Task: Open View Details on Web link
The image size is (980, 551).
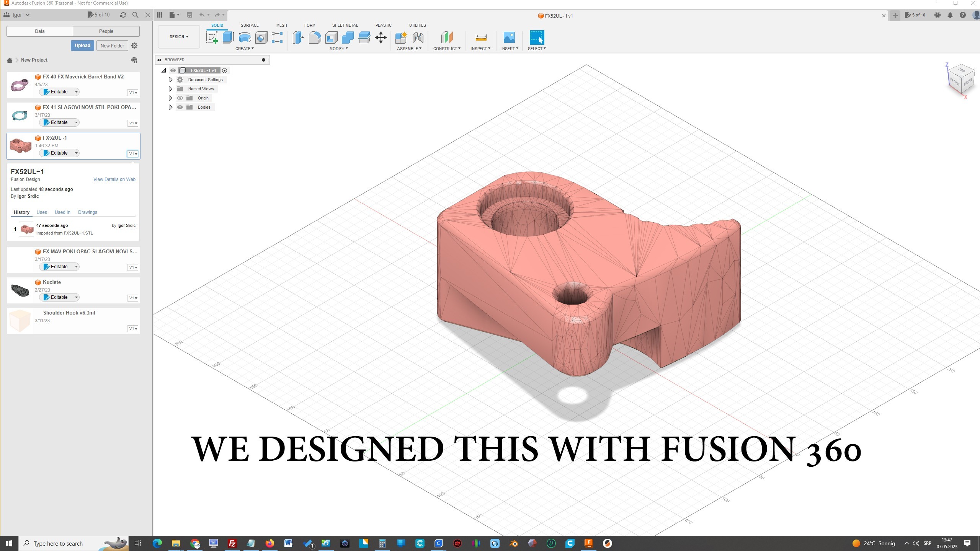Action: click(114, 179)
